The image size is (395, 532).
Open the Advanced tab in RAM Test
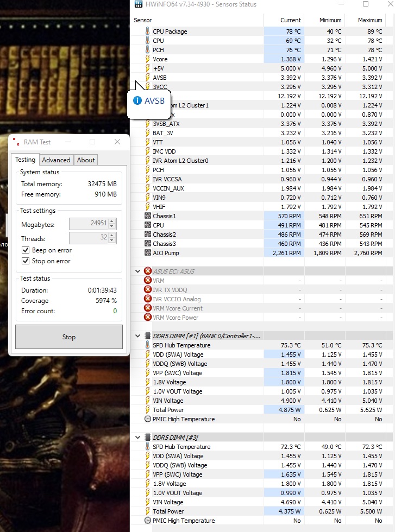56,160
